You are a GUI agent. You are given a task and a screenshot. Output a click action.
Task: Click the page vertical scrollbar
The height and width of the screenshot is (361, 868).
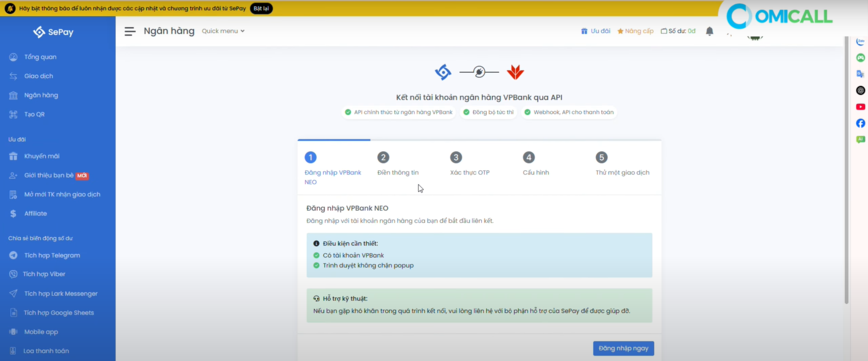tap(846, 170)
